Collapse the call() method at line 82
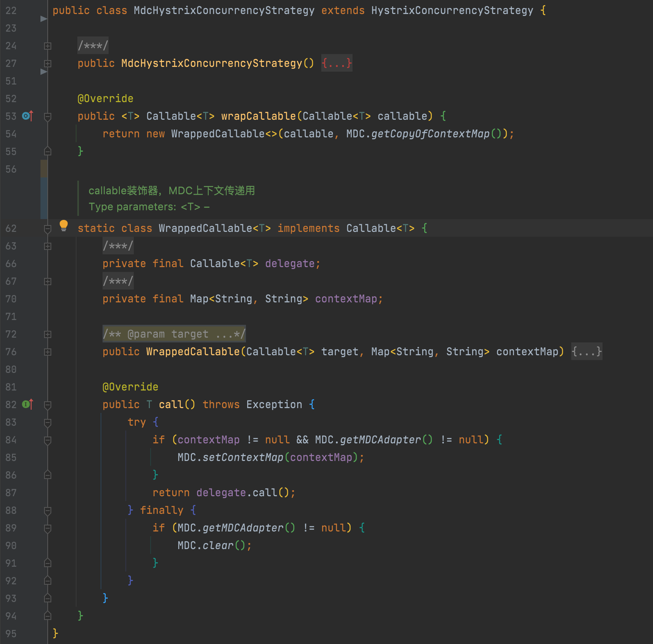This screenshot has width=653, height=644. 48,405
